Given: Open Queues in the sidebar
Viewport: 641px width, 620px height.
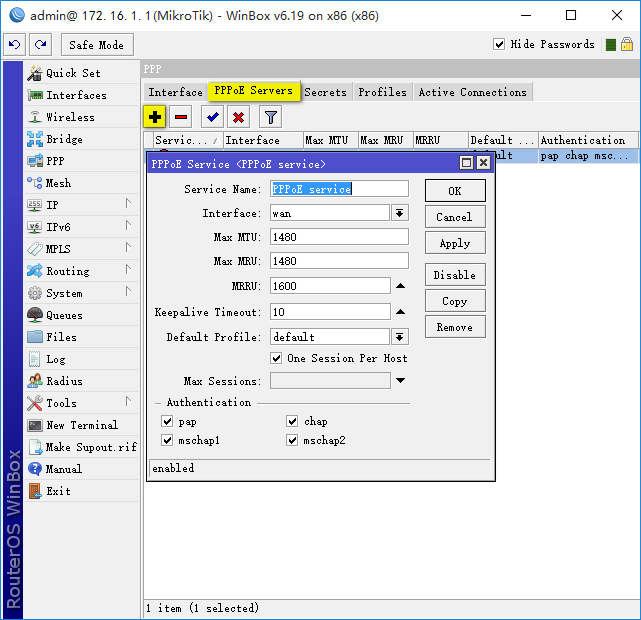Looking at the screenshot, I should point(82,315).
